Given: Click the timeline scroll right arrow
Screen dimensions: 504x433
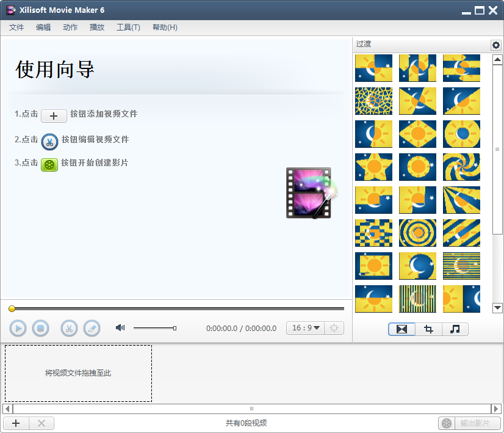Looking at the screenshot, I should point(496,409).
